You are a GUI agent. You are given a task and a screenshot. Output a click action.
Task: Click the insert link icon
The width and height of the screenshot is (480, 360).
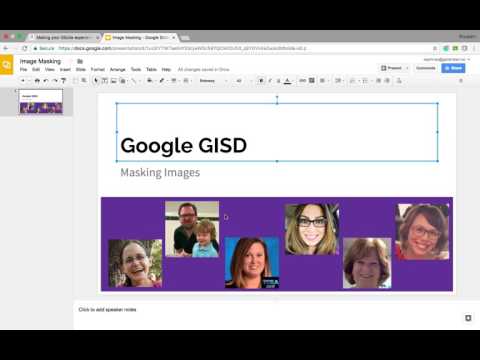(x=302, y=81)
